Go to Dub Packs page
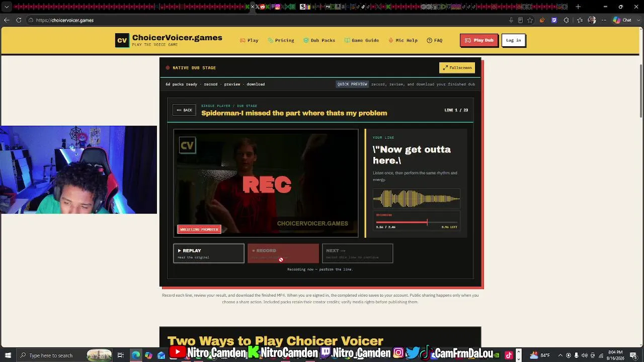 (x=319, y=40)
